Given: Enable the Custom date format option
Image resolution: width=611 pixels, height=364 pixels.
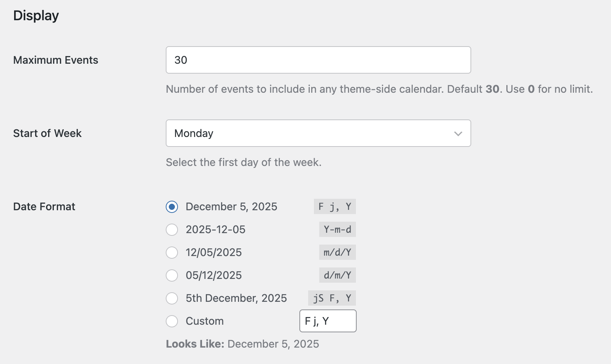Looking at the screenshot, I should [x=172, y=321].
